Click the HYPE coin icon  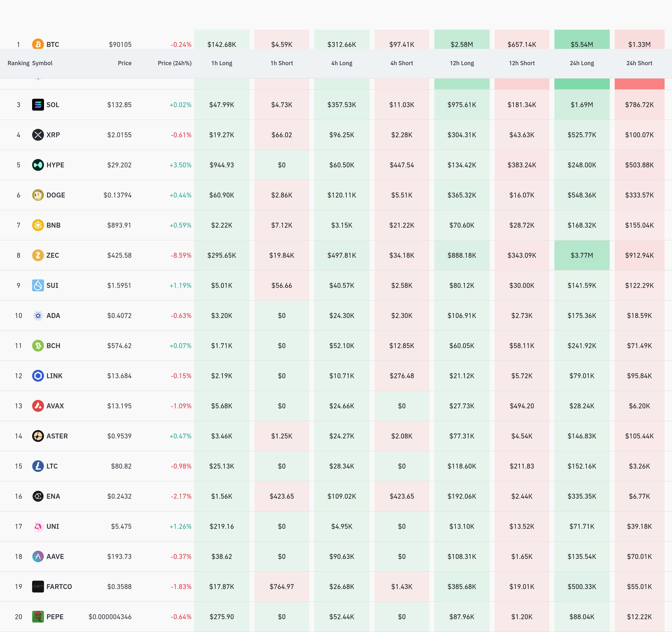tap(38, 165)
